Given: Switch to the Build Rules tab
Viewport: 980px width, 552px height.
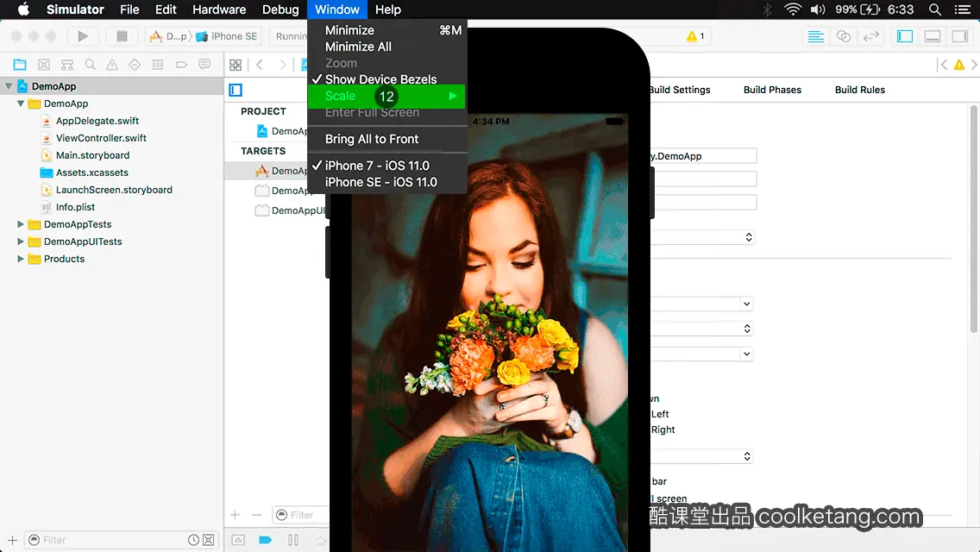Looking at the screenshot, I should point(859,90).
